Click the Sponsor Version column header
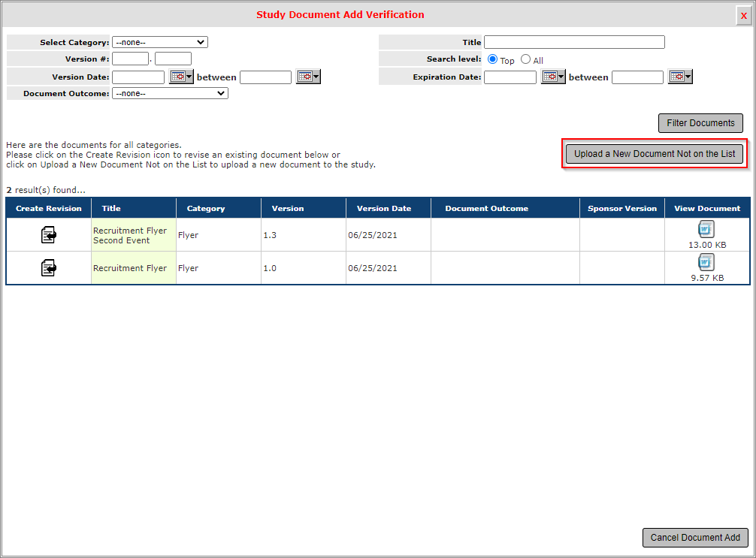This screenshot has height=558, width=756. [622, 208]
